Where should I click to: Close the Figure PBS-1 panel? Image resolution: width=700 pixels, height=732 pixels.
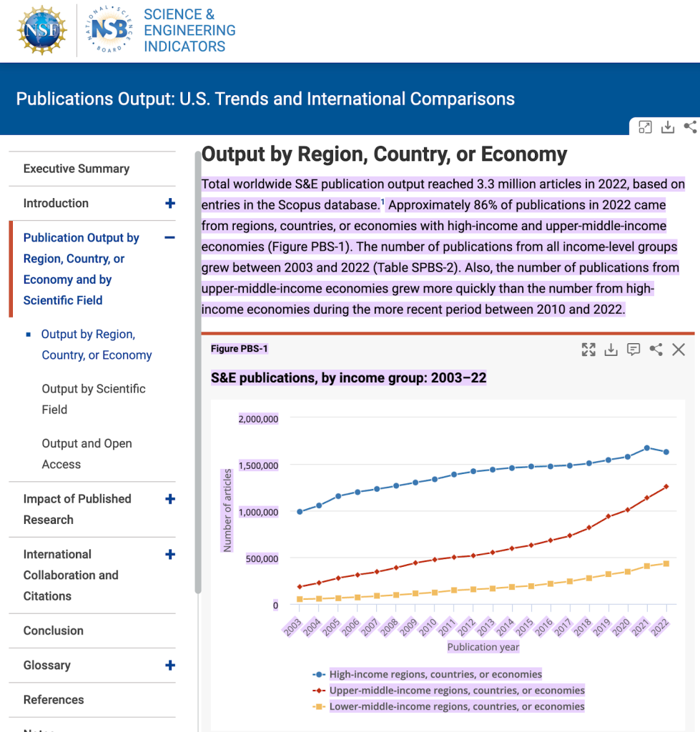[679, 350]
